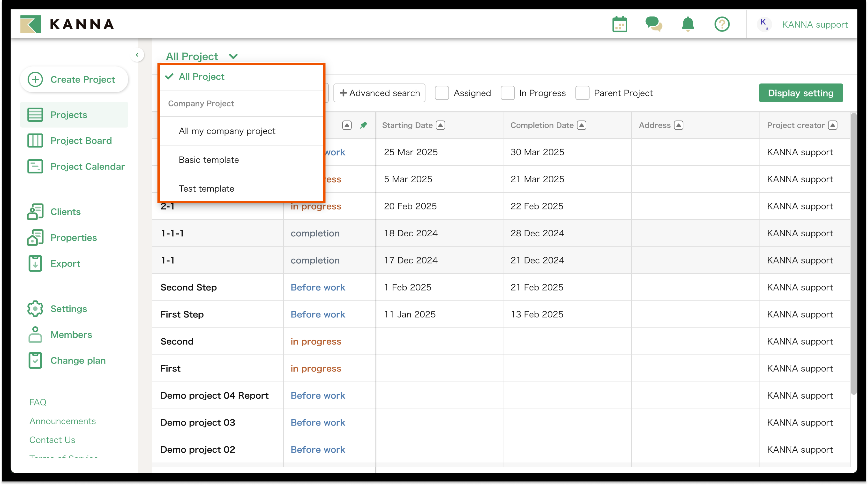Check the In Progress filter box

507,93
